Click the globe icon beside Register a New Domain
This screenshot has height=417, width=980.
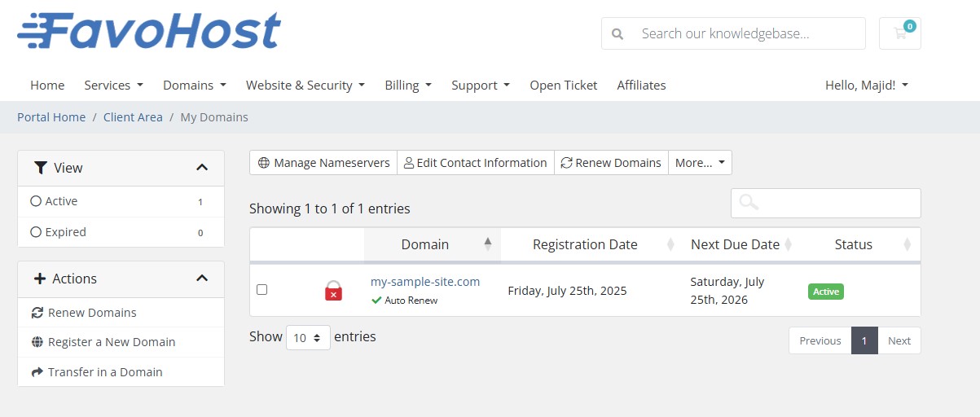[x=37, y=342]
